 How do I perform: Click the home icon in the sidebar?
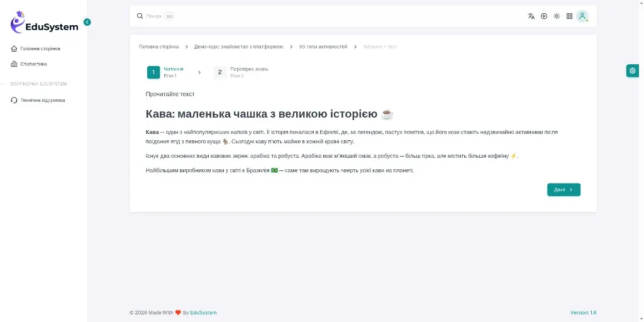pos(14,48)
